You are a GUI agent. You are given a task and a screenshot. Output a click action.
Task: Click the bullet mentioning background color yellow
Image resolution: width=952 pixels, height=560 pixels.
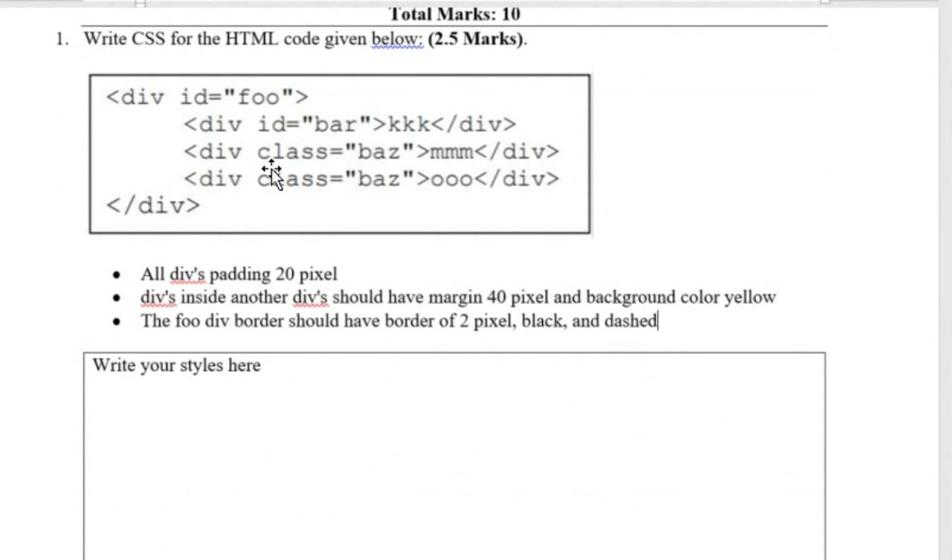coord(457,297)
